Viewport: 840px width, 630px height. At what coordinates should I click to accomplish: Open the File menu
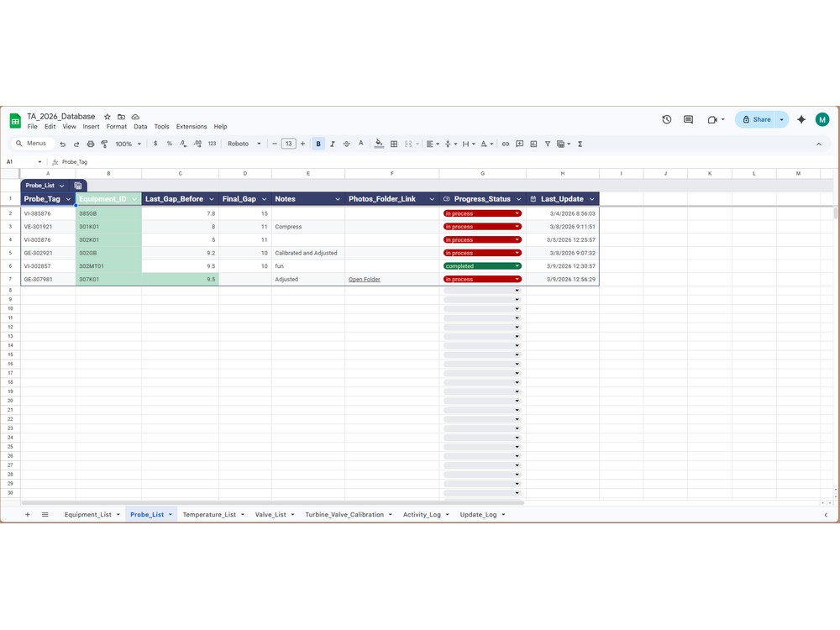pos(32,127)
